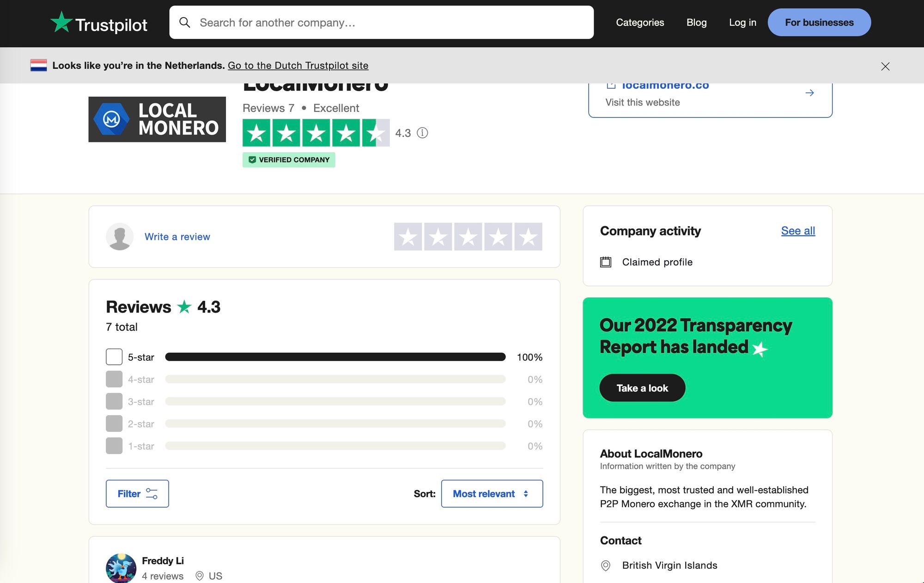Rate three stars in the review widget

point(468,237)
